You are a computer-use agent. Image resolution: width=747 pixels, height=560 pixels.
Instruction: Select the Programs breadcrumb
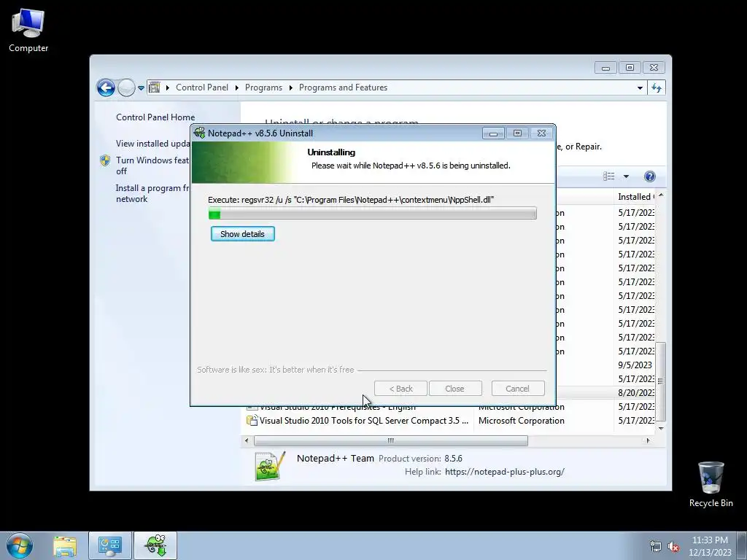click(263, 87)
